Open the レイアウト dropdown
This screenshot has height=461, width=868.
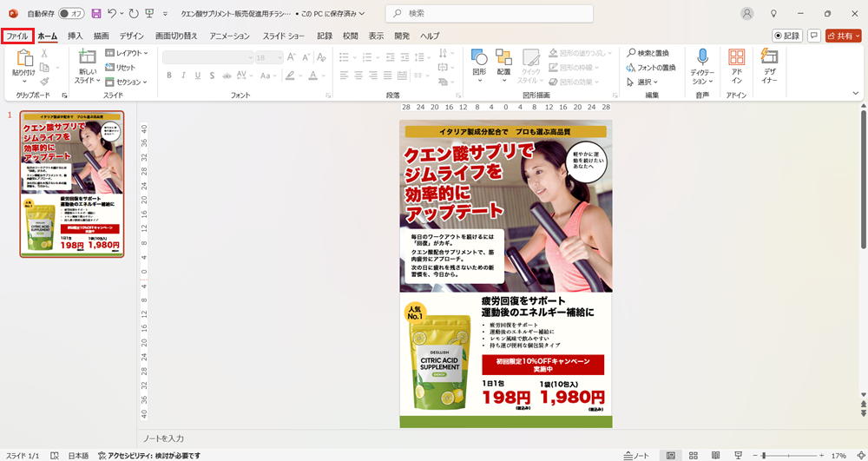click(x=126, y=53)
